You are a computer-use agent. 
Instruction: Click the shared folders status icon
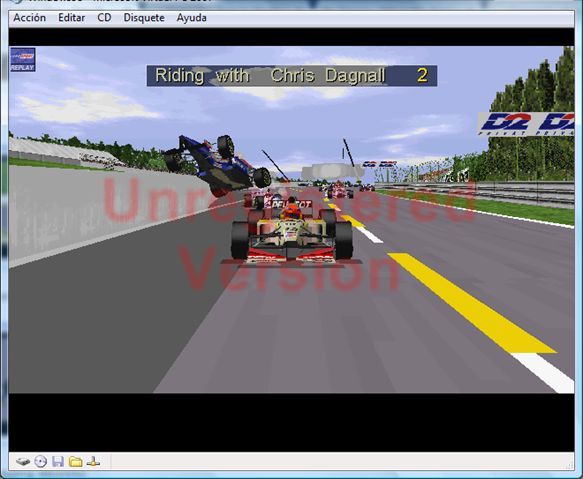click(x=75, y=462)
